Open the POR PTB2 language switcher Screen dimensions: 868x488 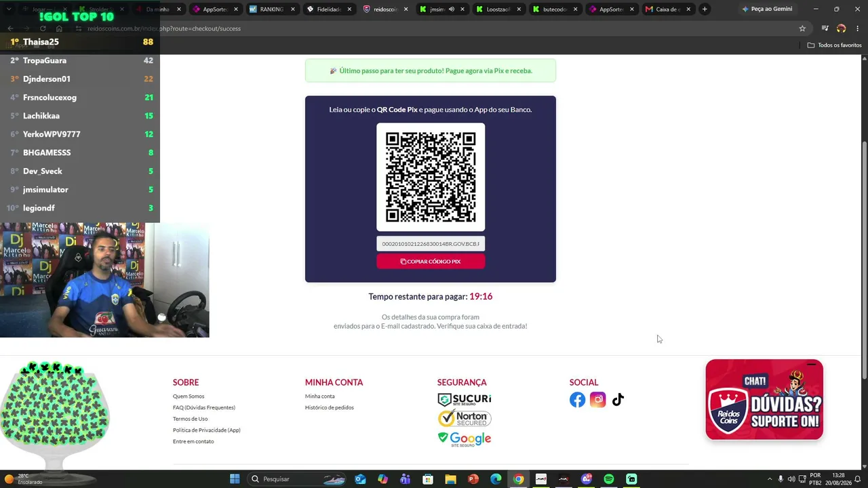(815, 479)
